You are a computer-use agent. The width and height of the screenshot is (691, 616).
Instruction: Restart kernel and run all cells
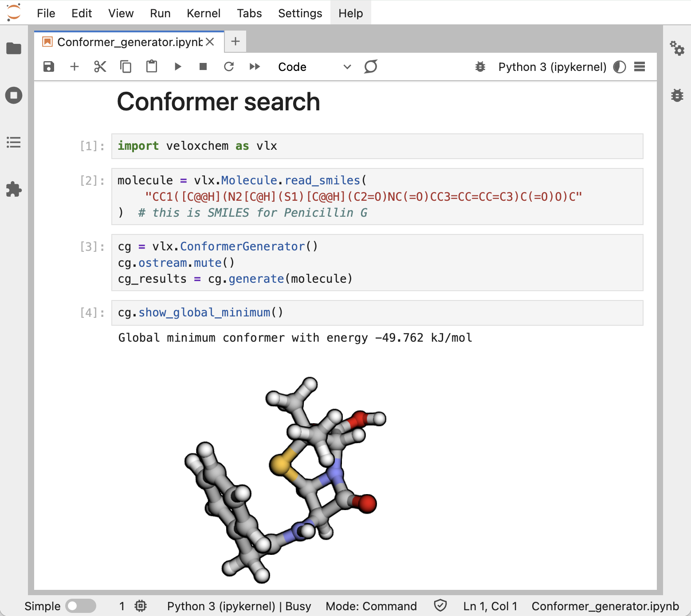point(255,67)
